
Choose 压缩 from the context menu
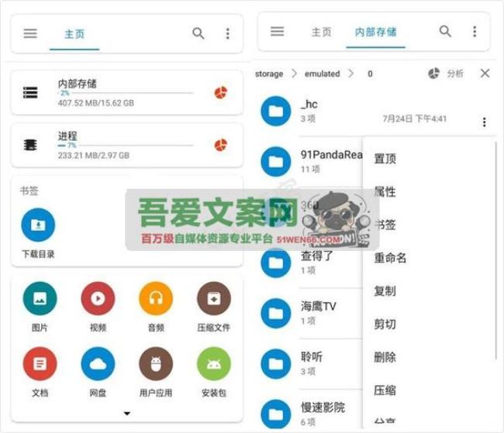385,390
